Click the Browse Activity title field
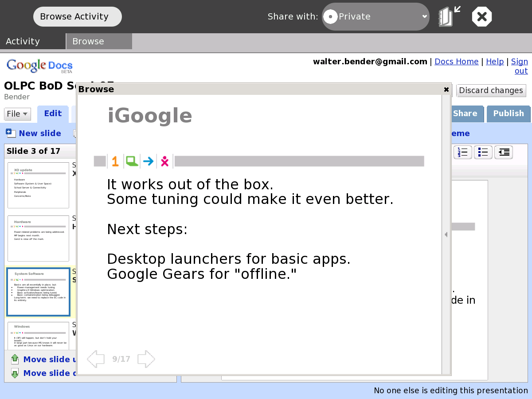This screenshot has width=532, height=399. tap(78, 17)
